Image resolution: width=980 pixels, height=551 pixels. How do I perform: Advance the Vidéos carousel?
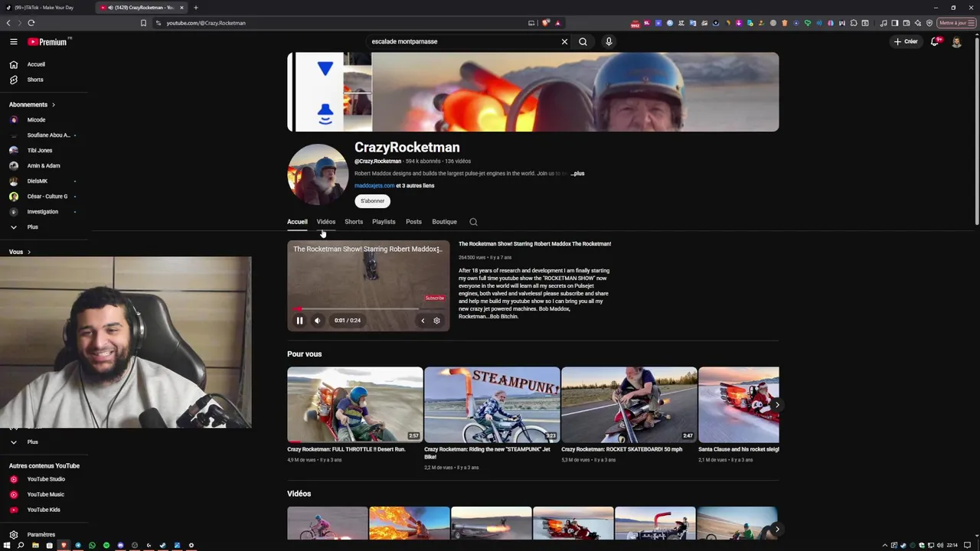tap(777, 529)
